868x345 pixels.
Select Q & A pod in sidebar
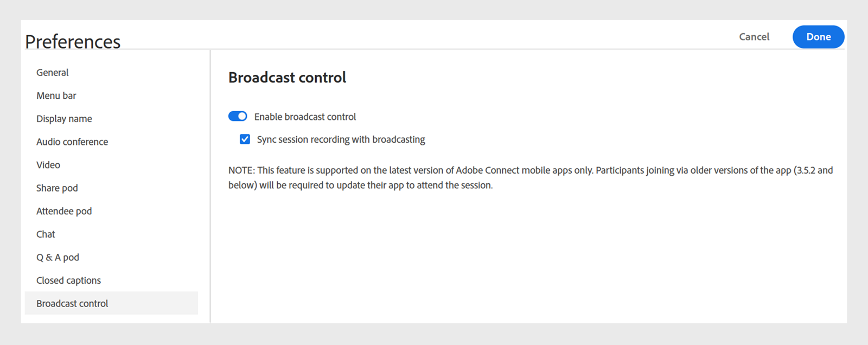point(58,258)
